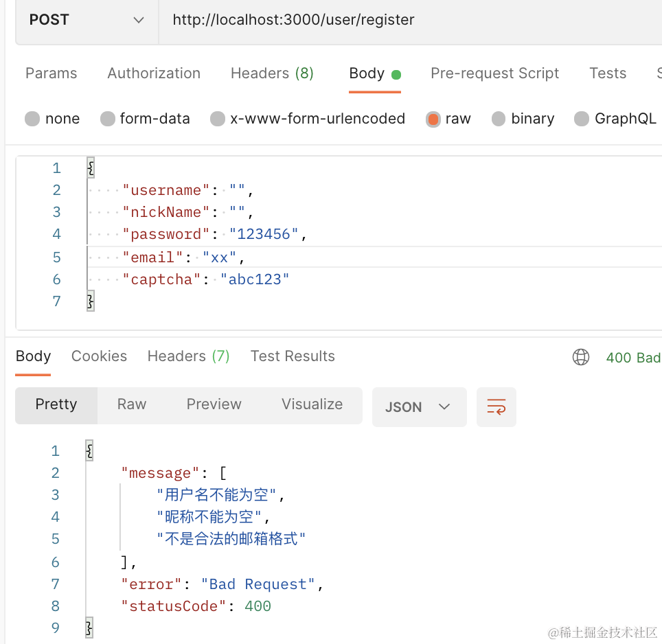The image size is (662, 644).
Task: Select the raw body option
Action: click(x=433, y=119)
